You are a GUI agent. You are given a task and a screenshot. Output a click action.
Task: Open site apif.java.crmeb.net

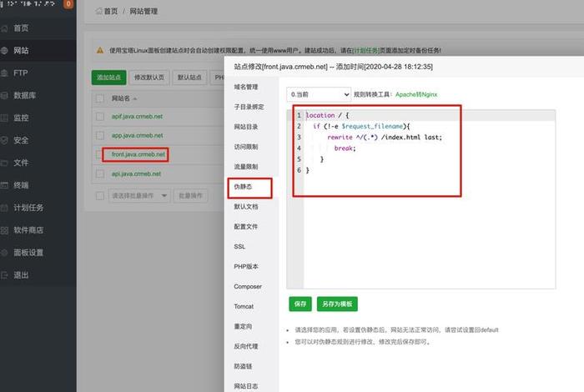137,117
